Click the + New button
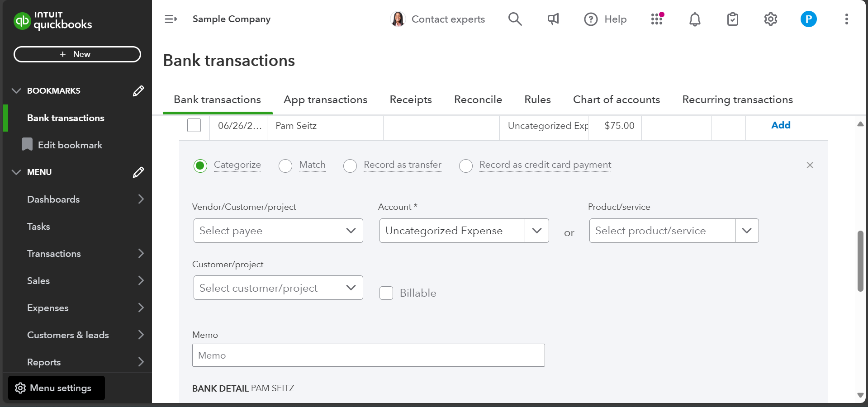Screen dimensions: 868x407 click(x=77, y=54)
